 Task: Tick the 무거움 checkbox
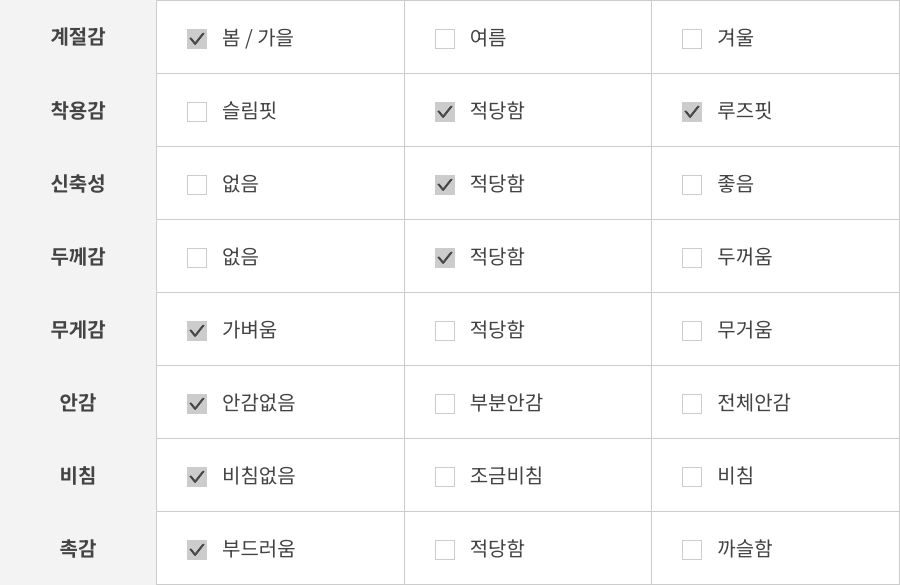point(692,331)
